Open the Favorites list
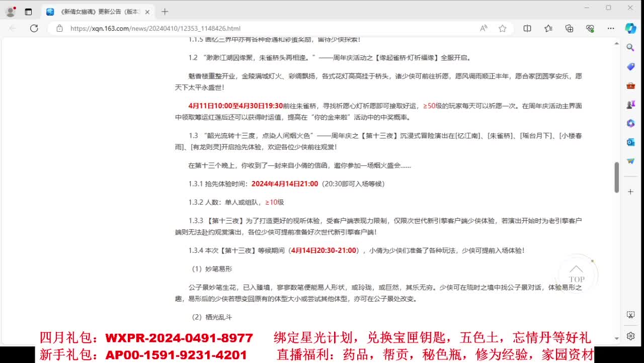644x363 pixels. pos(548,28)
